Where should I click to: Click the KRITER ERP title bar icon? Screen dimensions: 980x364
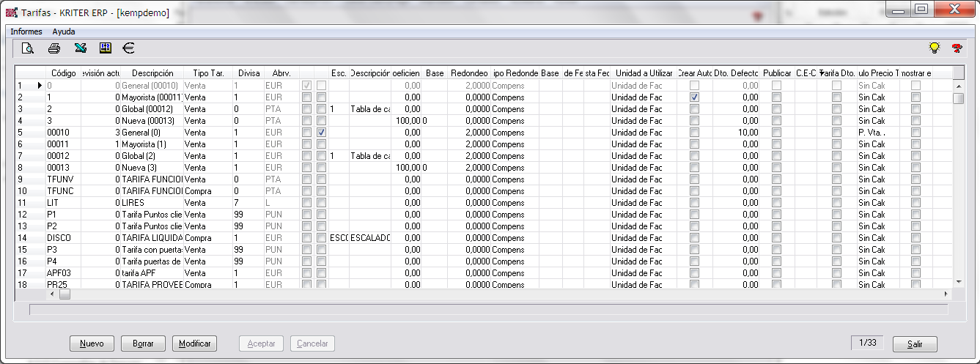(x=11, y=13)
